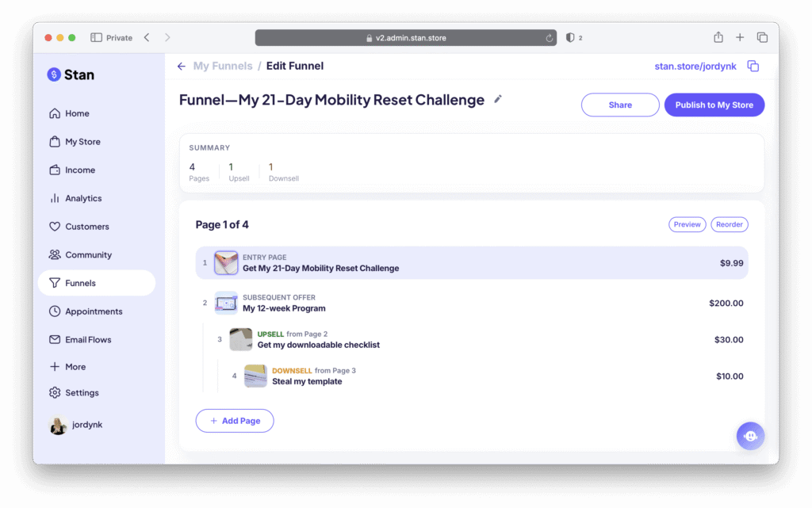Click the privacy shield icon
Image resolution: width=812 pixels, height=508 pixels.
tap(570, 38)
